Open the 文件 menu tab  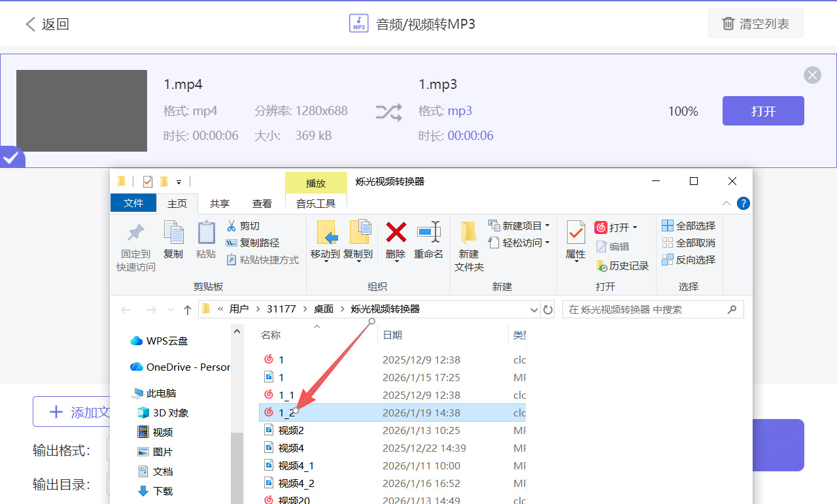click(x=133, y=203)
